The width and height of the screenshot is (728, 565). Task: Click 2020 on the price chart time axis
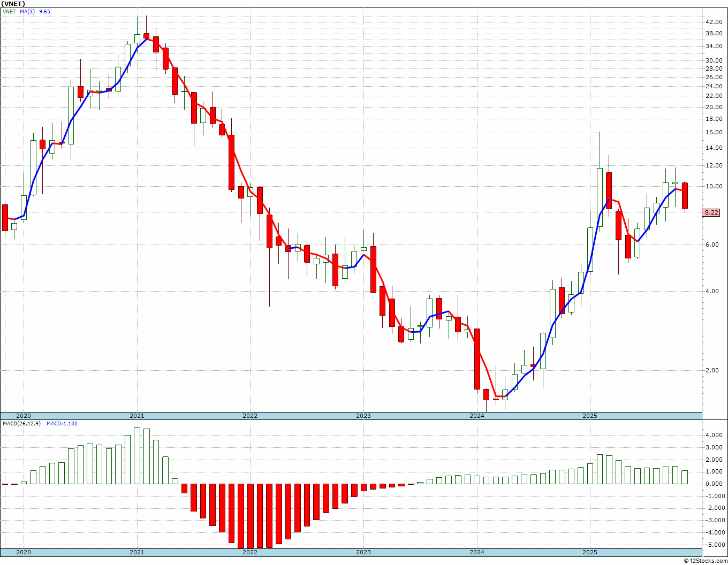[24, 416]
